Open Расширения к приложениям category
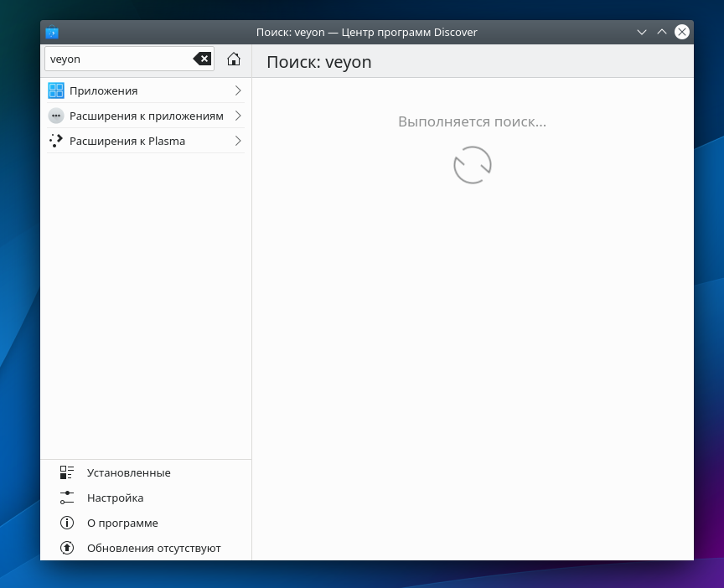Image resolution: width=724 pixels, height=588 pixels. (146, 116)
